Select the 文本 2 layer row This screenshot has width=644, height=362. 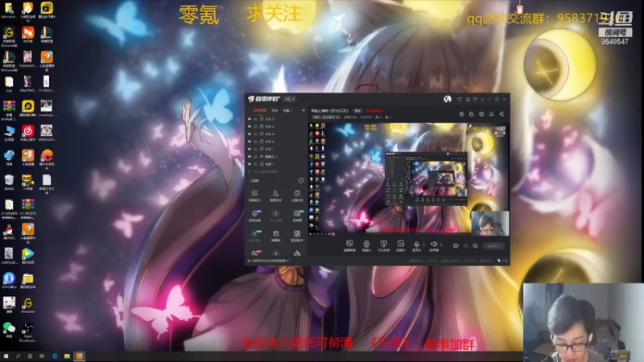pos(276,142)
